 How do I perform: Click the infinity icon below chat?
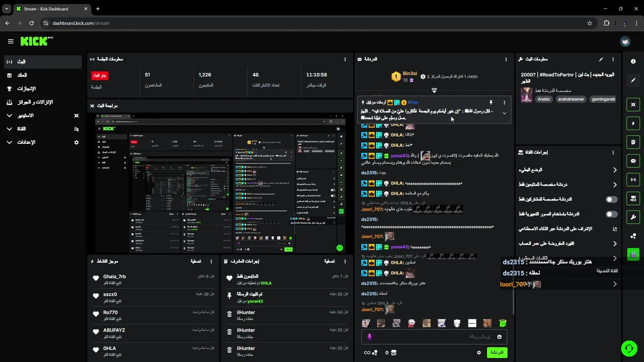click(367, 352)
